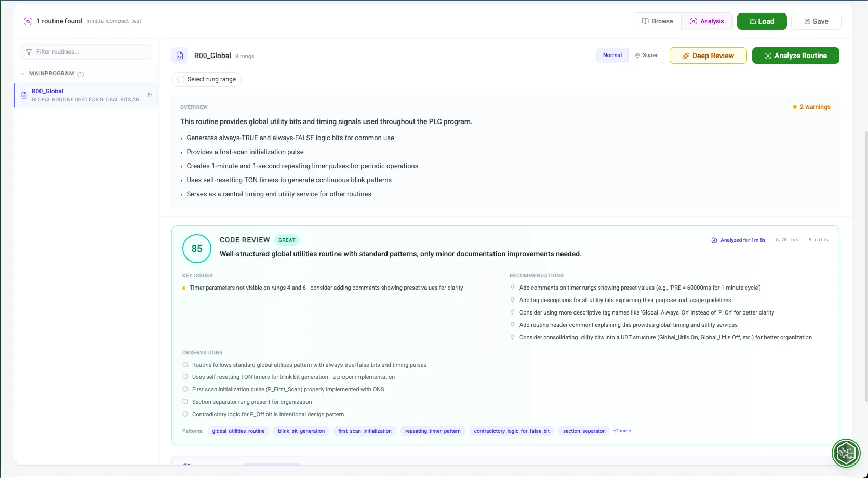
Task: Click the section_separator pattern tag
Action: click(x=584, y=431)
